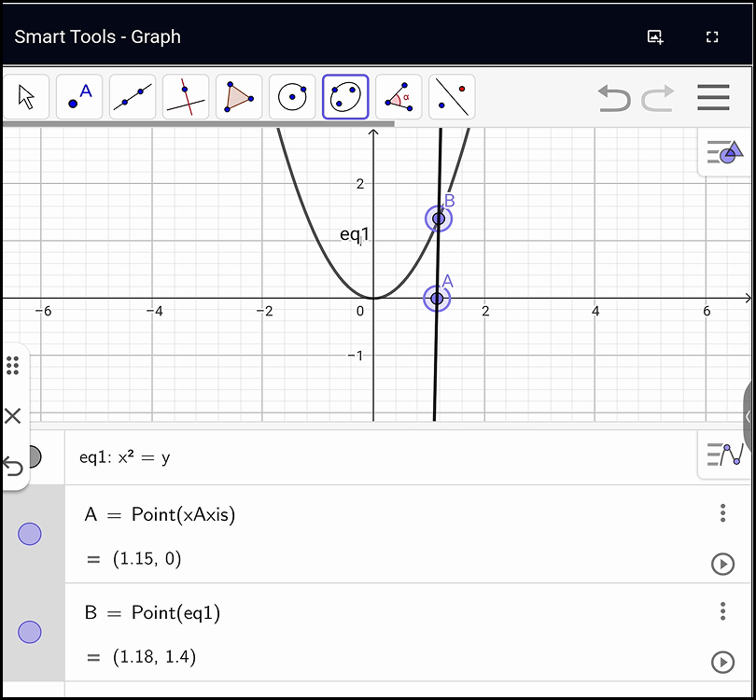Open the three-dot options for point B
Screen dimensions: 756x700
722,611
